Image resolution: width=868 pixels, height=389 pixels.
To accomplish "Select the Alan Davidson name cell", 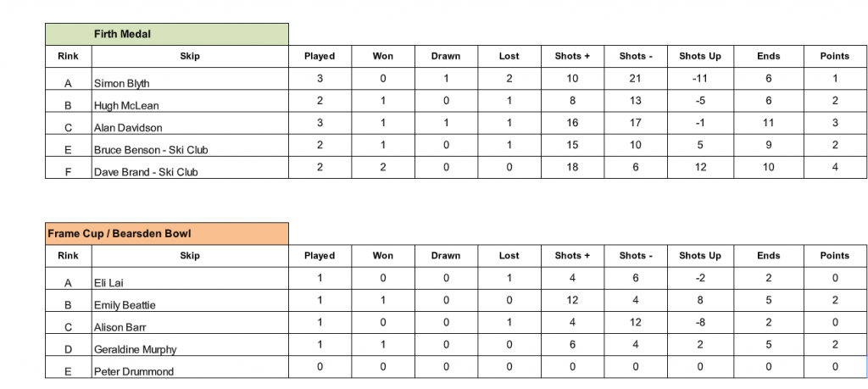I will 190,127.
